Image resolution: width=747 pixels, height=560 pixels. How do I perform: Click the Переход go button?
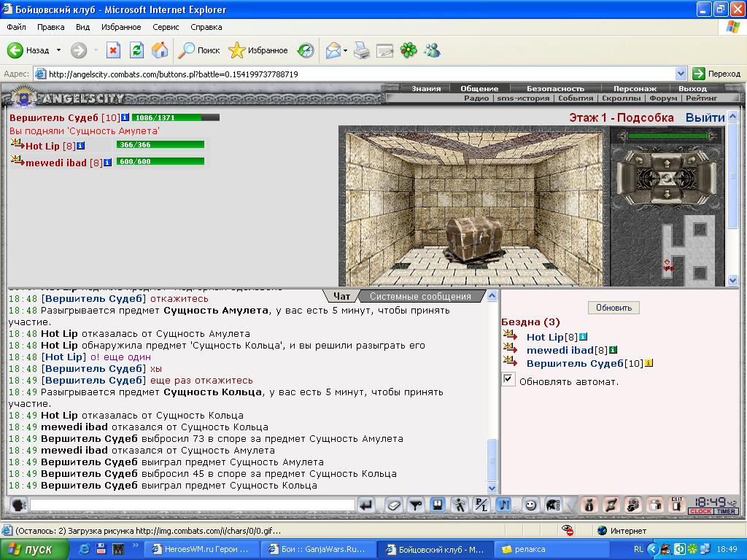point(717,74)
